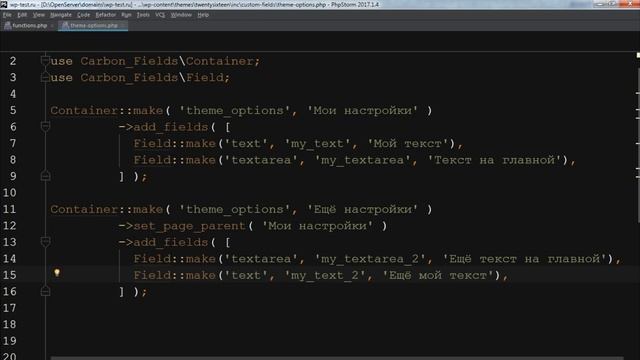Click 'Field' at the end of line 3
This screenshot has width=640, height=360.
204,77
